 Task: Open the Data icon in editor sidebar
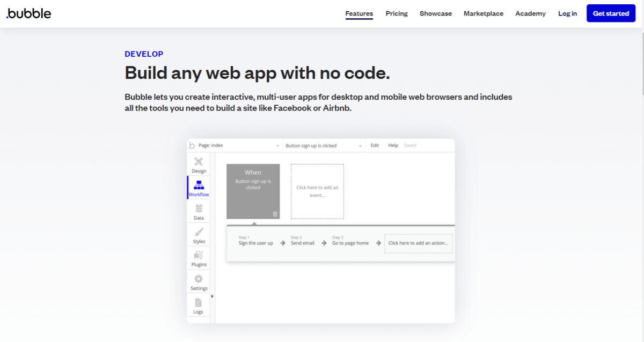[x=199, y=209]
